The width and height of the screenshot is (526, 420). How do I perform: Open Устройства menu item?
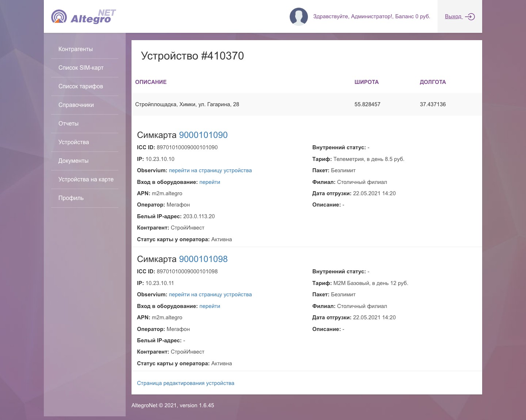[x=73, y=142]
